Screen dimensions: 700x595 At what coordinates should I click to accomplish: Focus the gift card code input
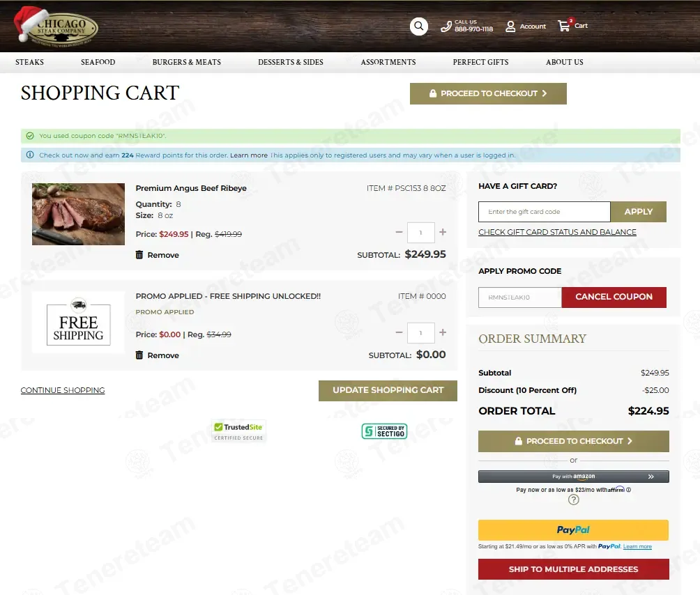[545, 212]
